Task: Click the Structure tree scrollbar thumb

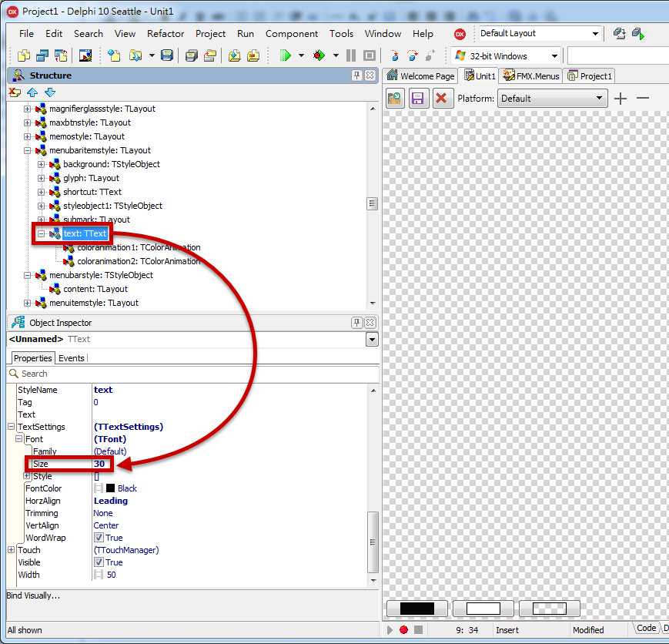Action: [372, 203]
